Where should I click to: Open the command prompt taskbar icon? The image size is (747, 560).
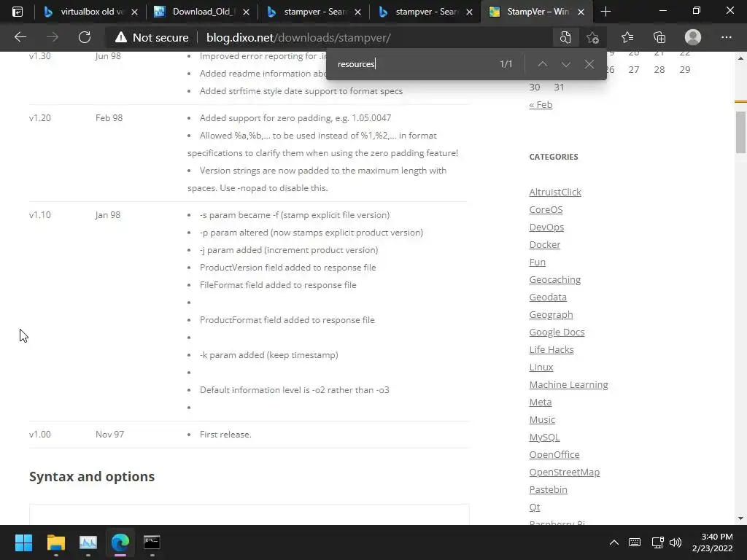(x=152, y=542)
